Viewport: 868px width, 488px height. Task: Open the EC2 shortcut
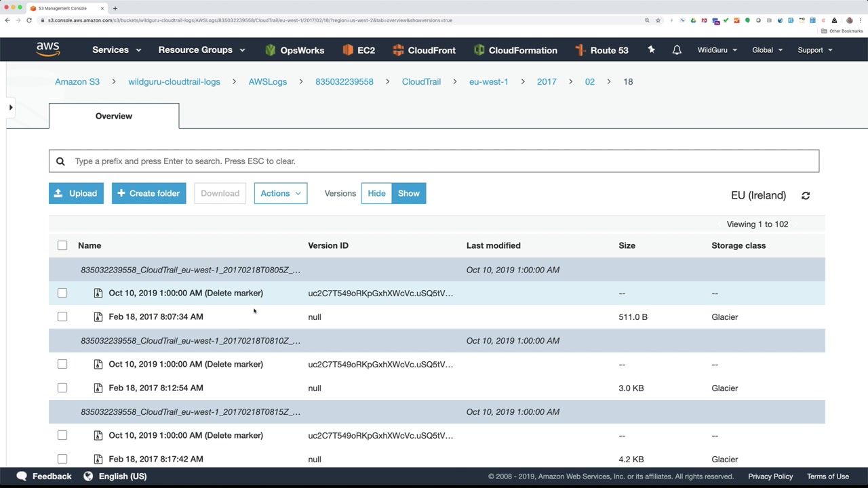coord(359,50)
